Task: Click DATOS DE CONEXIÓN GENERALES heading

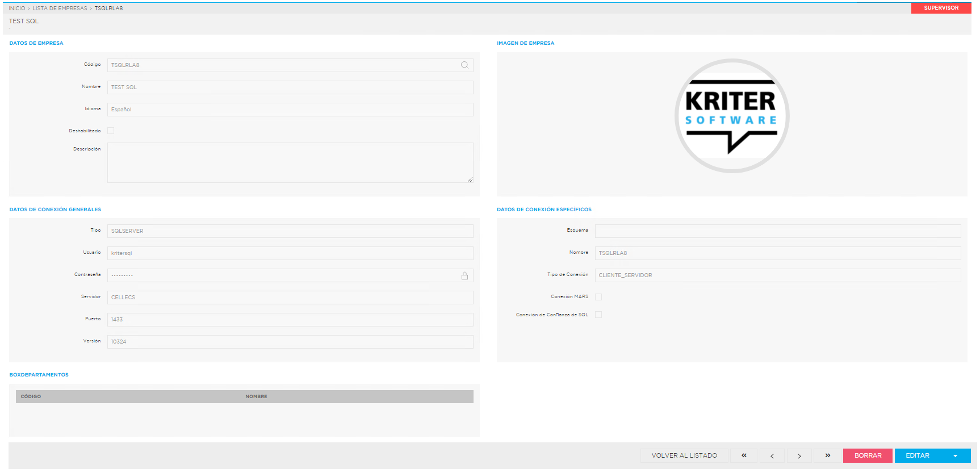Action: click(x=55, y=210)
